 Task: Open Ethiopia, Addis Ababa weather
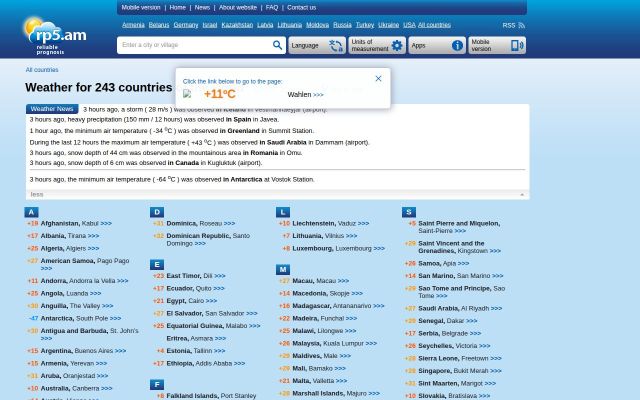(x=206, y=363)
